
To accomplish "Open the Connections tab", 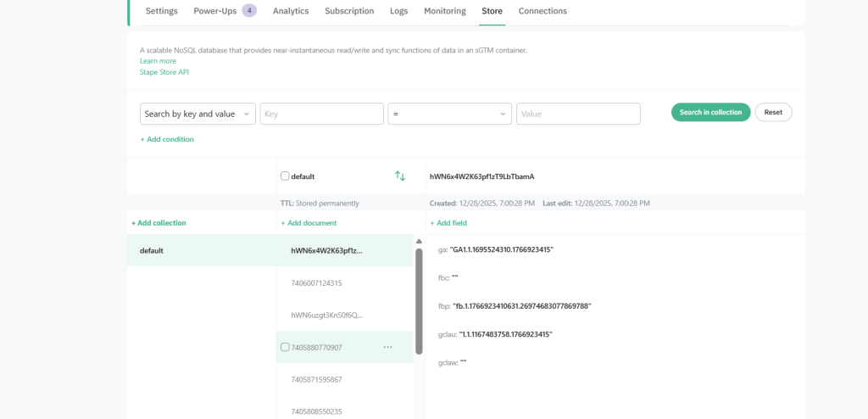I will 542,11.
